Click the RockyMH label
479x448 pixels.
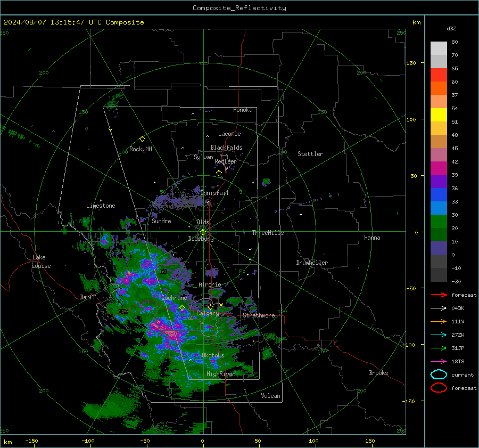click(x=141, y=149)
